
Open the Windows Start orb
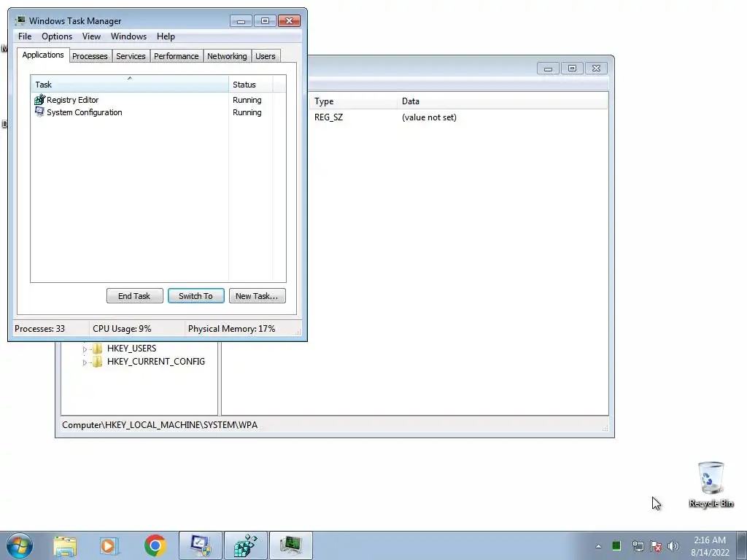pyautogui.click(x=20, y=545)
